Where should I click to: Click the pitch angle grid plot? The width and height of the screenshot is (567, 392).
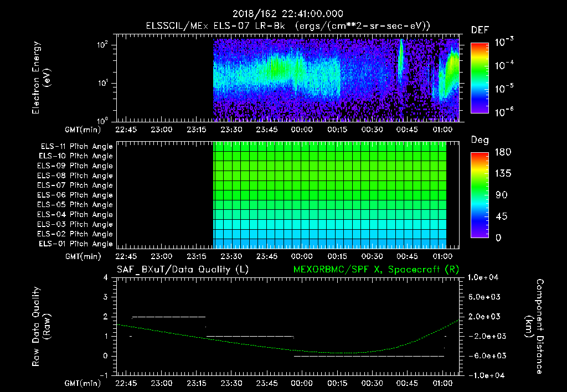point(288,195)
